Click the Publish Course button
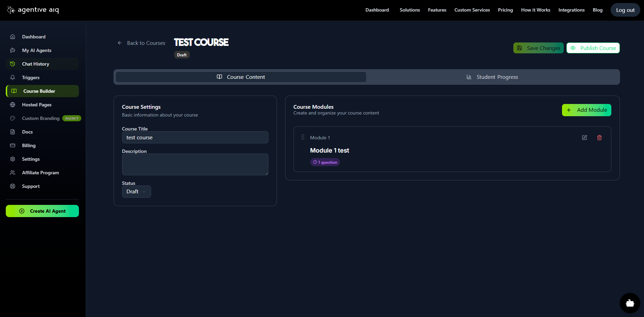This screenshot has height=317, width=644. tap(593, 48)
